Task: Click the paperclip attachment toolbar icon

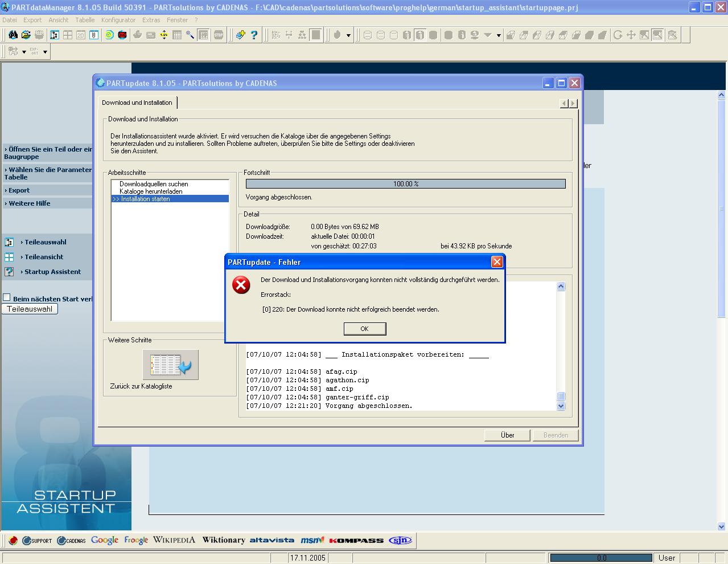Action: (x=94, y=35)
